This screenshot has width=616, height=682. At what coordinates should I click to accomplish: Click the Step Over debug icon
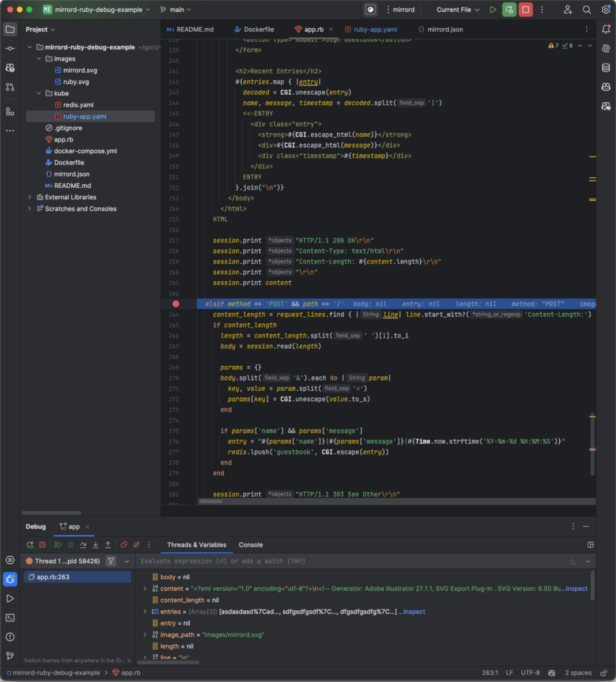point(83,545)
